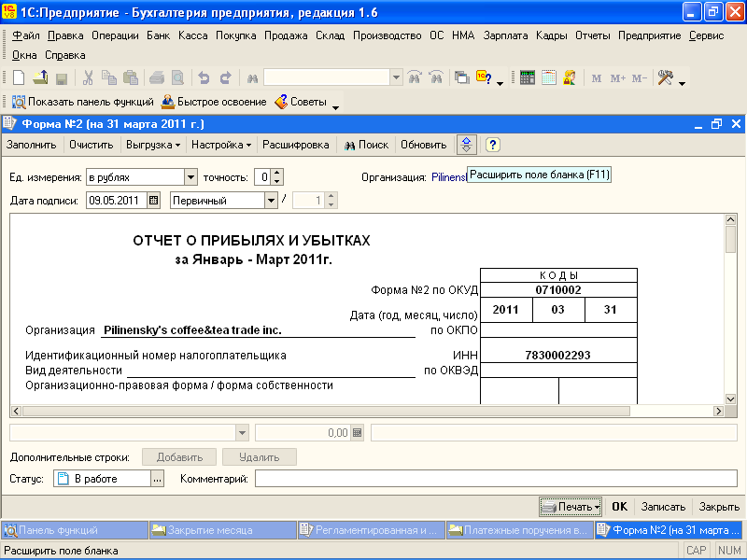This screenshot has width=747, height=560.
Task: Click the status selection ellipsis button
Action: point(157,479)
